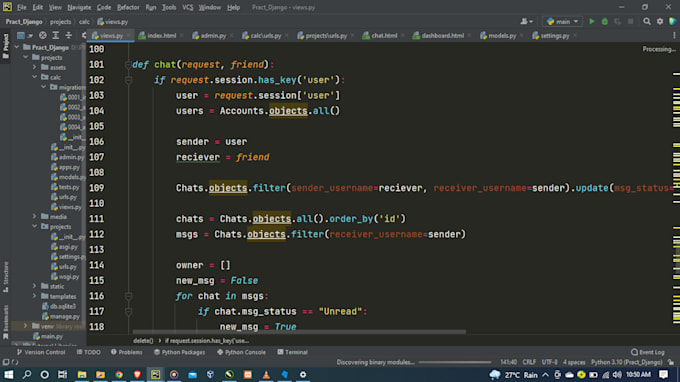
Task: Open the Python Packages tool window
Action: tap(180, 352)
